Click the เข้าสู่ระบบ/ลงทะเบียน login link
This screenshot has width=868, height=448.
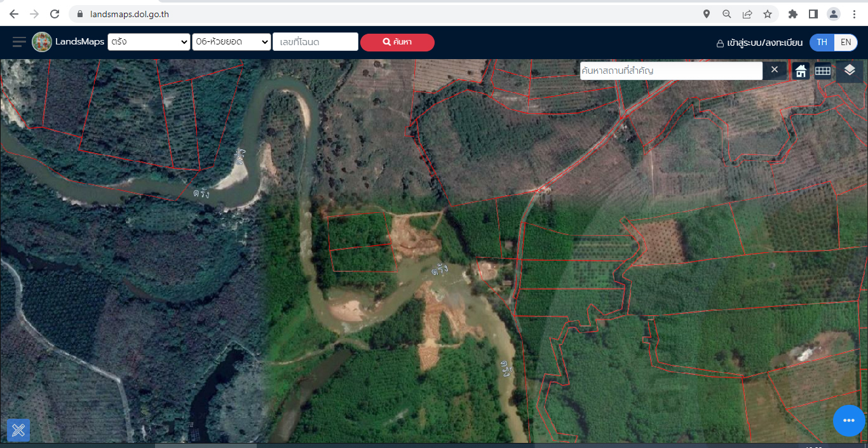click(x=759, y=43)
